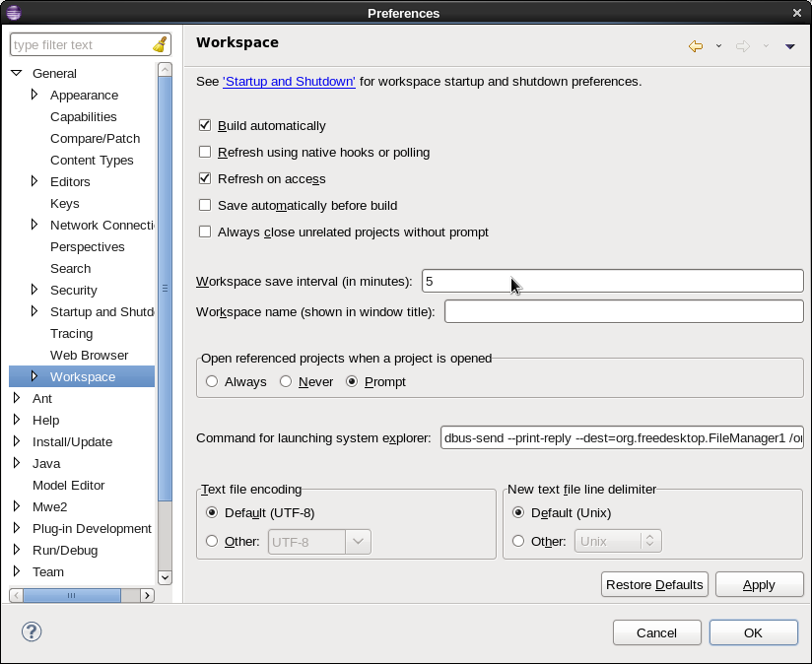Expand the Run/Debug node
The image size is (812, 664).
pyautogui.click(x=17, y=549)
